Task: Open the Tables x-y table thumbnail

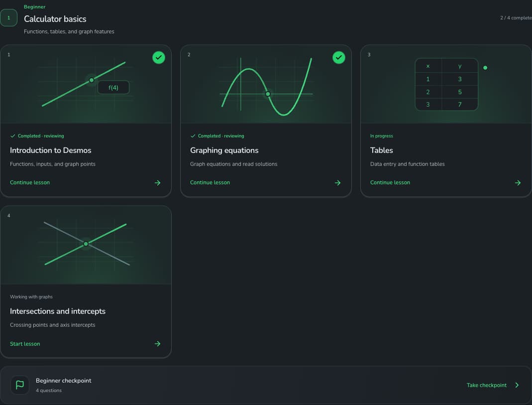Action: pos(446,84)
